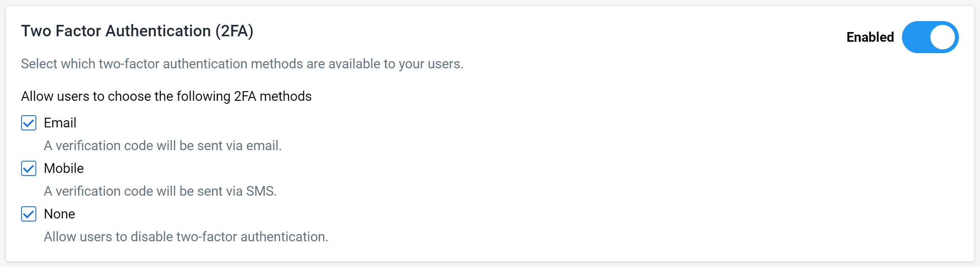Screen dimensions: 980x267
Task: Uncheck the None 2FA option checkbox
Action: coord(29,214)
